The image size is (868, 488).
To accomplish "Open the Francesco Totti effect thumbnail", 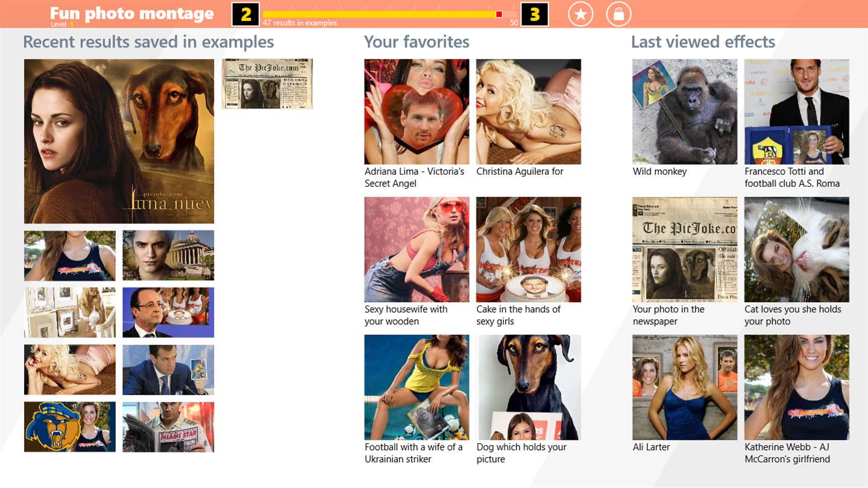I will pyautogui.click(x=797, y=111).
